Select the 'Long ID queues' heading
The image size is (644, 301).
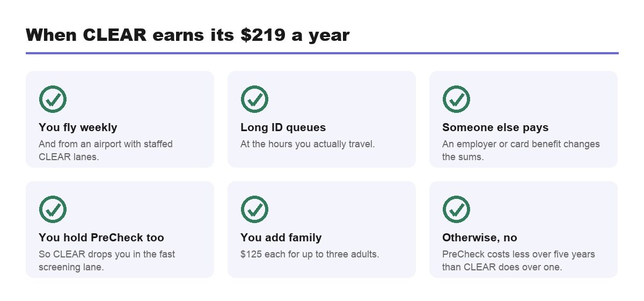pyautogui.click(x=283, y=127)
